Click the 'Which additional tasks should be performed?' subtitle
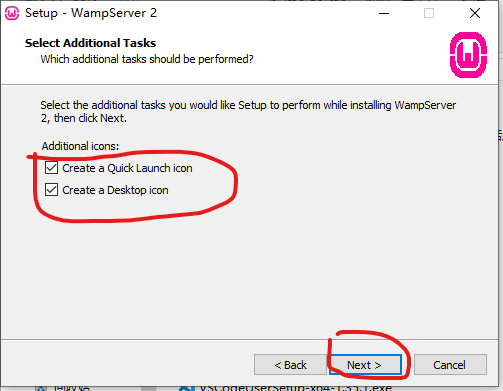This screenshot has width=503, height=391. point(147,59)
